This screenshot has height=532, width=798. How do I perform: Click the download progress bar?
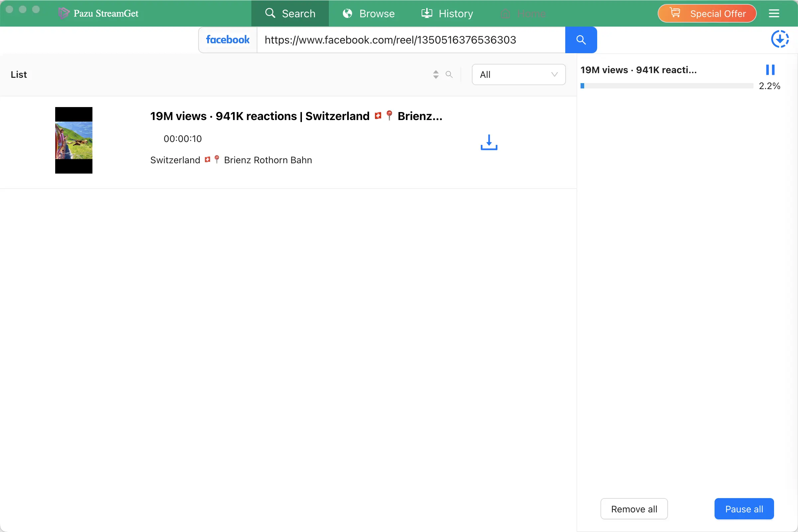click(x=667, y=86)
